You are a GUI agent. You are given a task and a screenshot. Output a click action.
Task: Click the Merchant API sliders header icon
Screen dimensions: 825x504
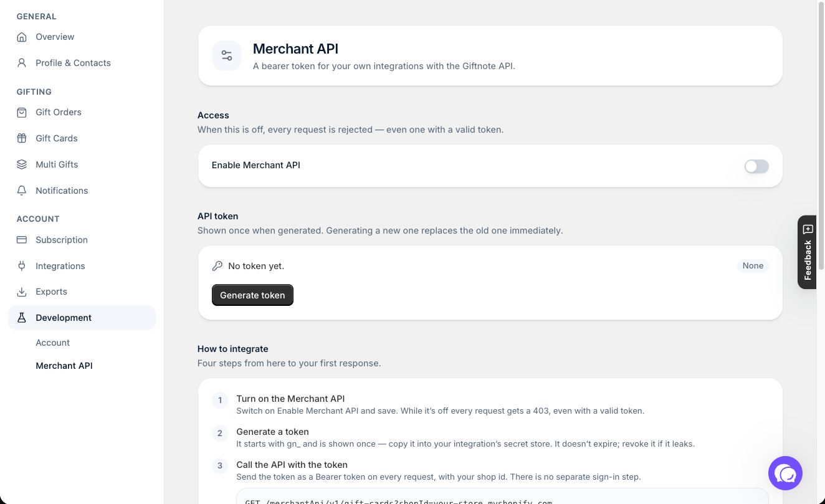227,55
